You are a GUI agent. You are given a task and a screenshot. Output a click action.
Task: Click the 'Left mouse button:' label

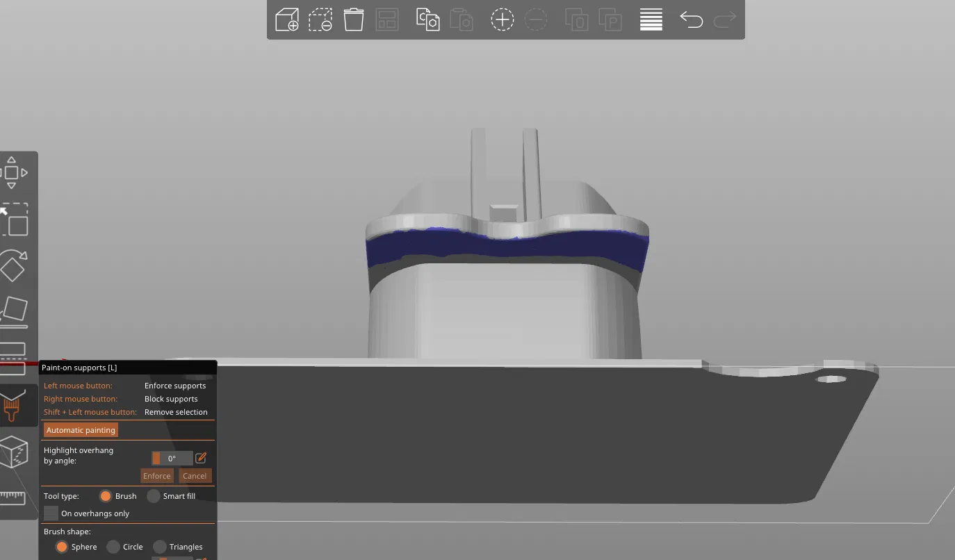point(78,386)
